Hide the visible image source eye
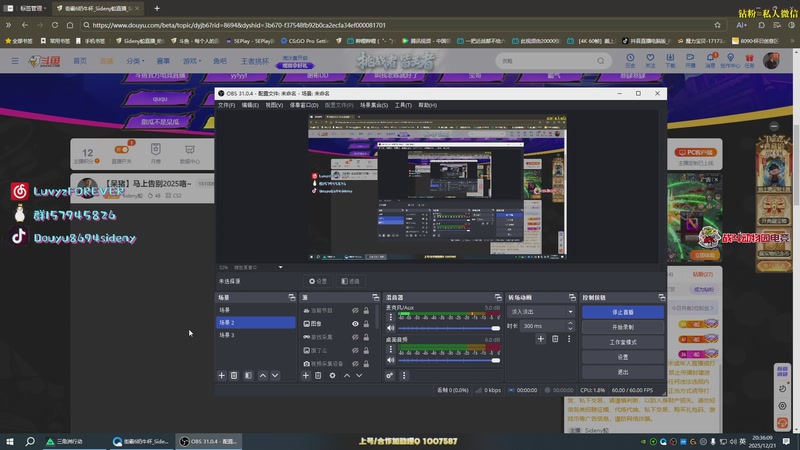 [x=355, y=323]
